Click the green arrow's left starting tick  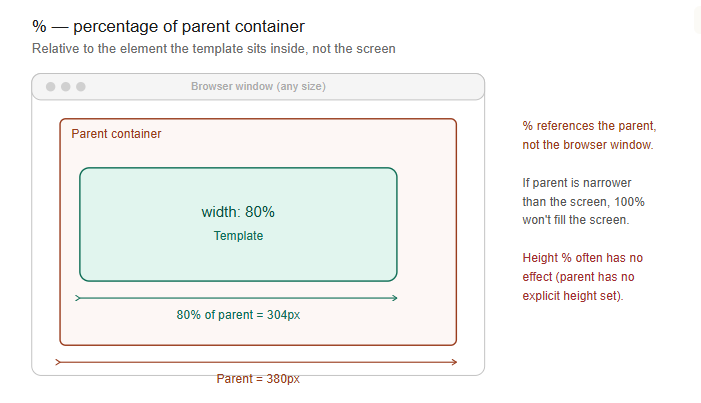tap(77, 298)
